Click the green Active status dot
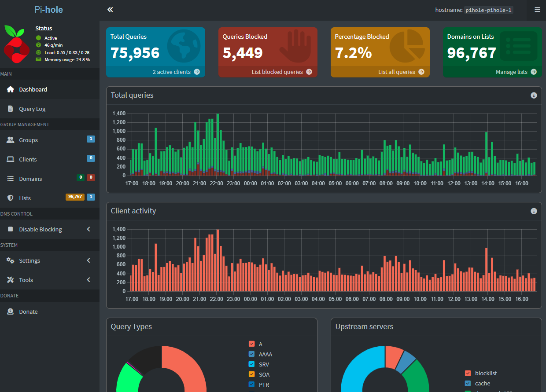Image resolution: width=546 pixels, height=392 pixels. [x=38, y=38]
